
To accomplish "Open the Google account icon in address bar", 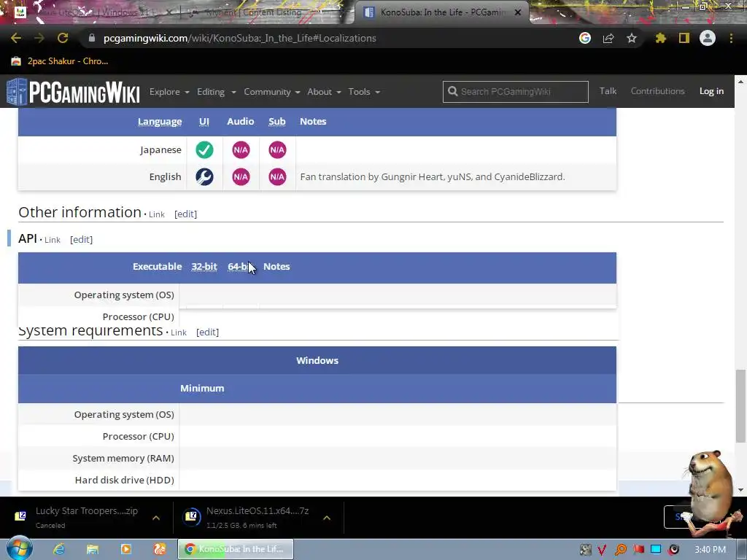I will pos(585,38).
